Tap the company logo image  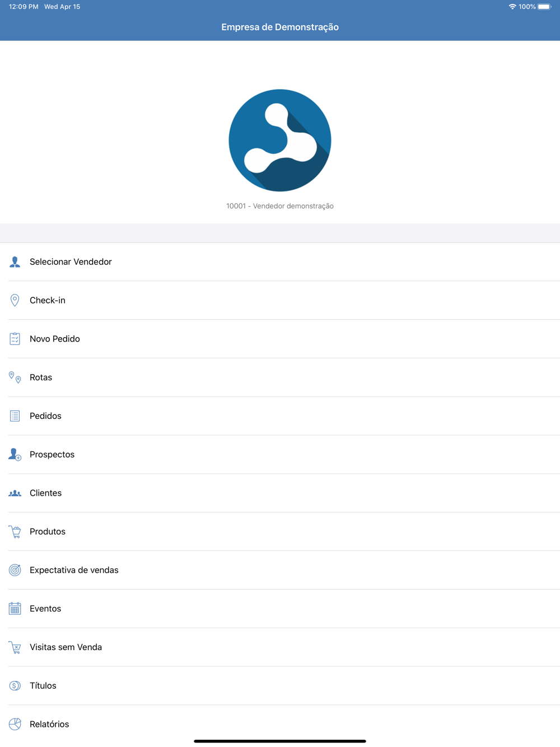click(280, 141)
